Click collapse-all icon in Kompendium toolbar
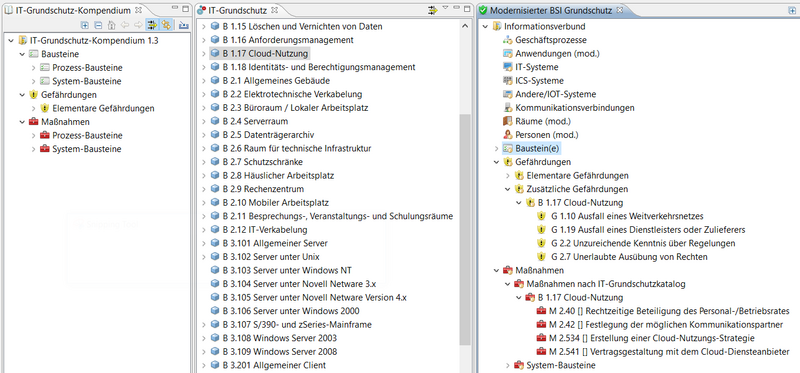 pos(98,25)
